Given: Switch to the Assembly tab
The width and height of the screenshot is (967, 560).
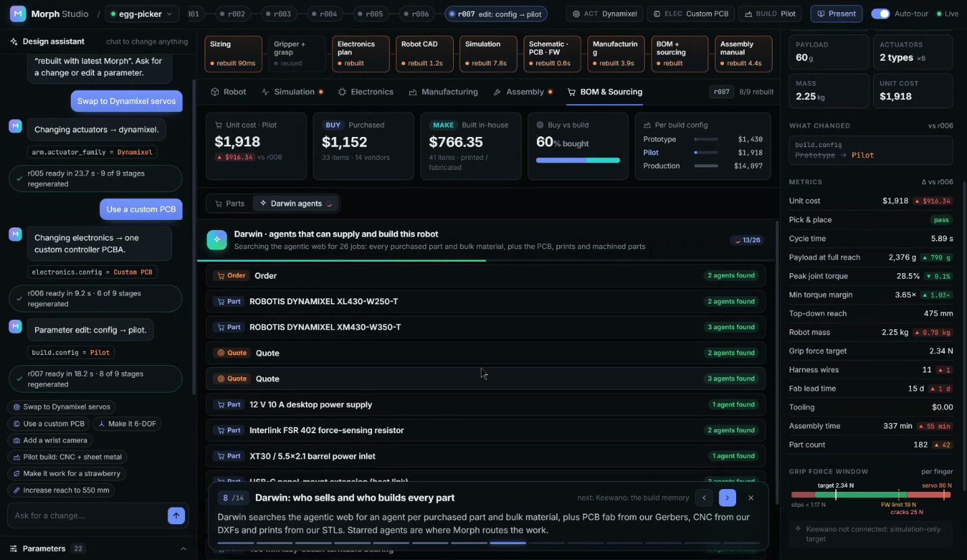Looking at the screenshot, I should click(x=523, y=92).
